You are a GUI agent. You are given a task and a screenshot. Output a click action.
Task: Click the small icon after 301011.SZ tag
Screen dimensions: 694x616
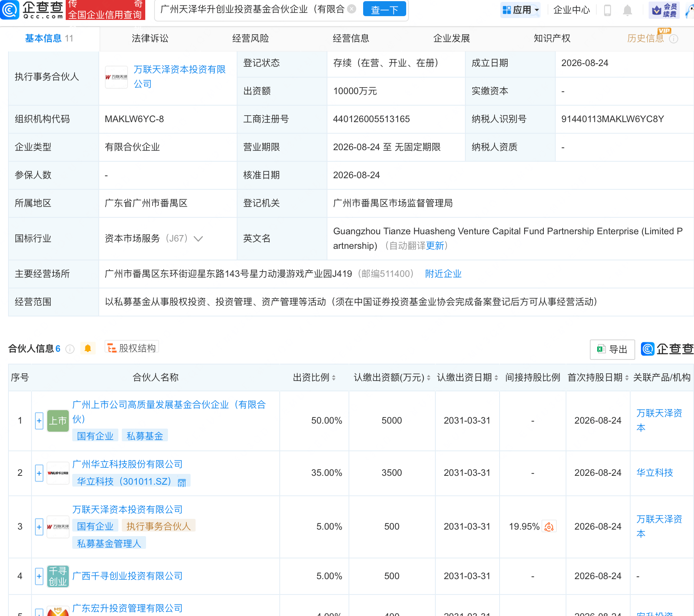[x=182, y=482]
